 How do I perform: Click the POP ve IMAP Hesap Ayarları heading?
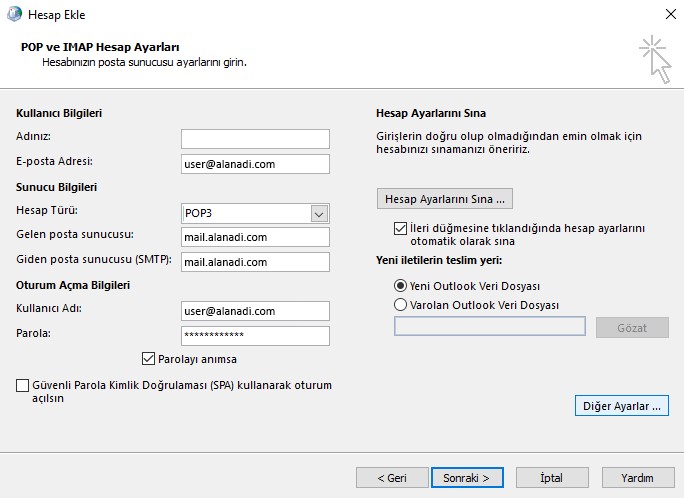[100, 47]
